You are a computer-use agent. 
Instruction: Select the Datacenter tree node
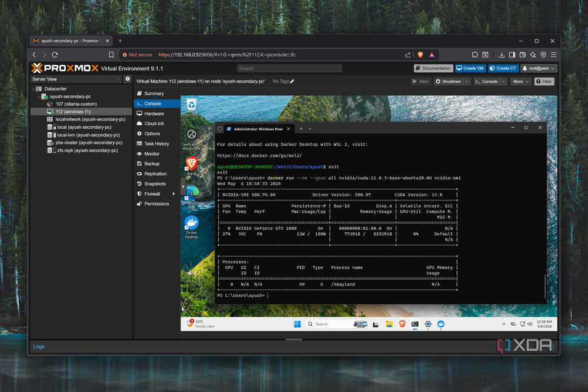[55, 89]
